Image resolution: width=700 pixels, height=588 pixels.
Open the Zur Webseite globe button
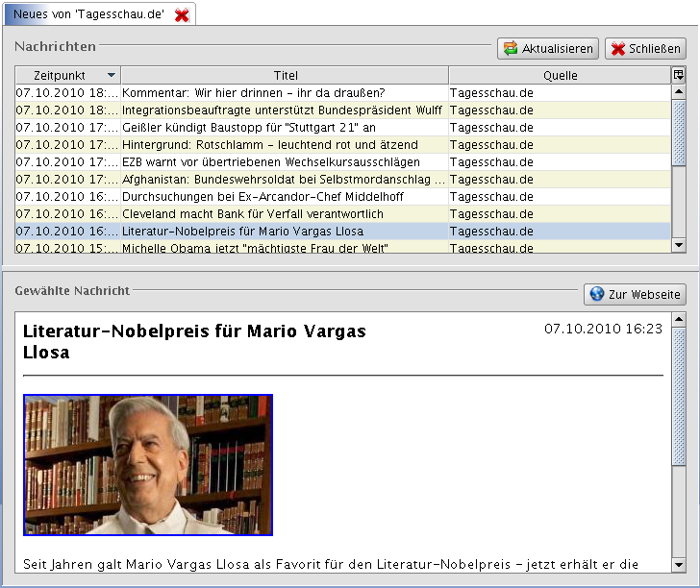(635, 294)
